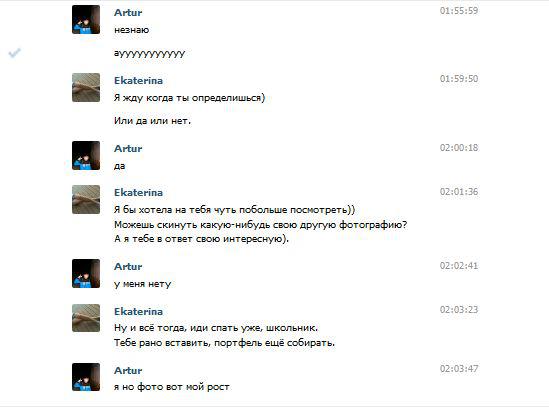The image size is (549, 407).
Task: Select the message 'незнаю'
Action: pyautogui.click(x=131, y=30)
